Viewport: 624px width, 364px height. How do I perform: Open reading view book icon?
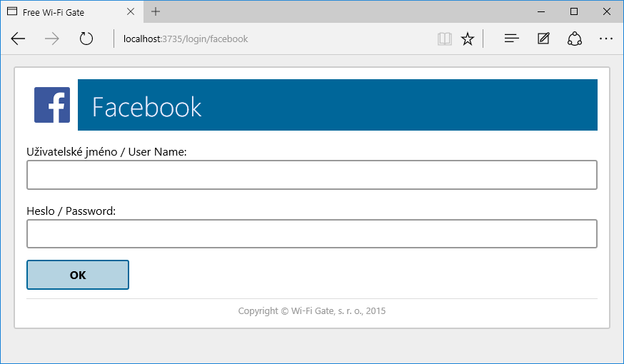point(445,39)
